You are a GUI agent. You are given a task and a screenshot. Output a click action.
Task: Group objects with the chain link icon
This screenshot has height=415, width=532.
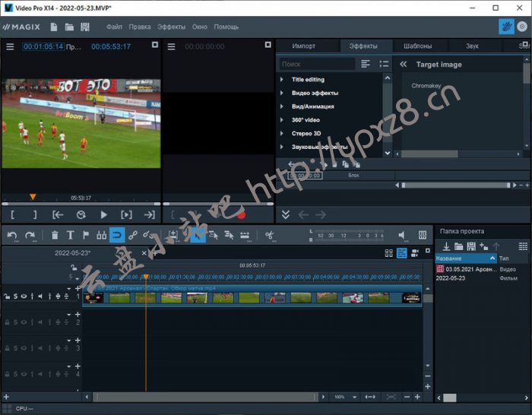(x=133, y=235)
